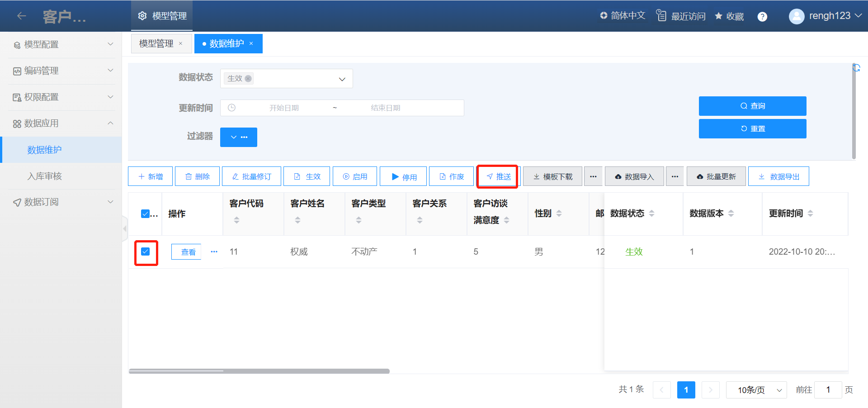Open the help question mark icon
The image size is (868, 408).
click(x=762, y=17)
